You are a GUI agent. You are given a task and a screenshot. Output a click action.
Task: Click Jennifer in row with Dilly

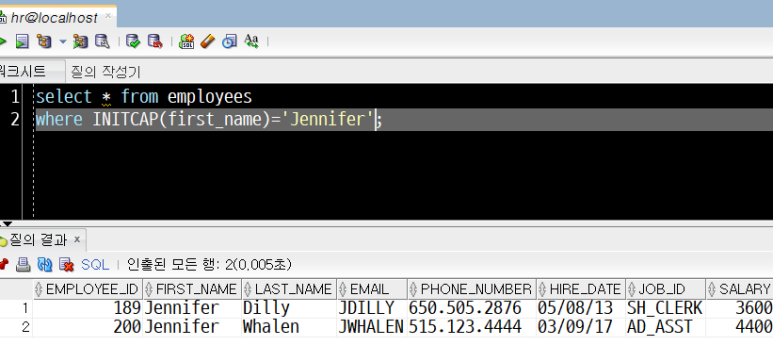192,308
